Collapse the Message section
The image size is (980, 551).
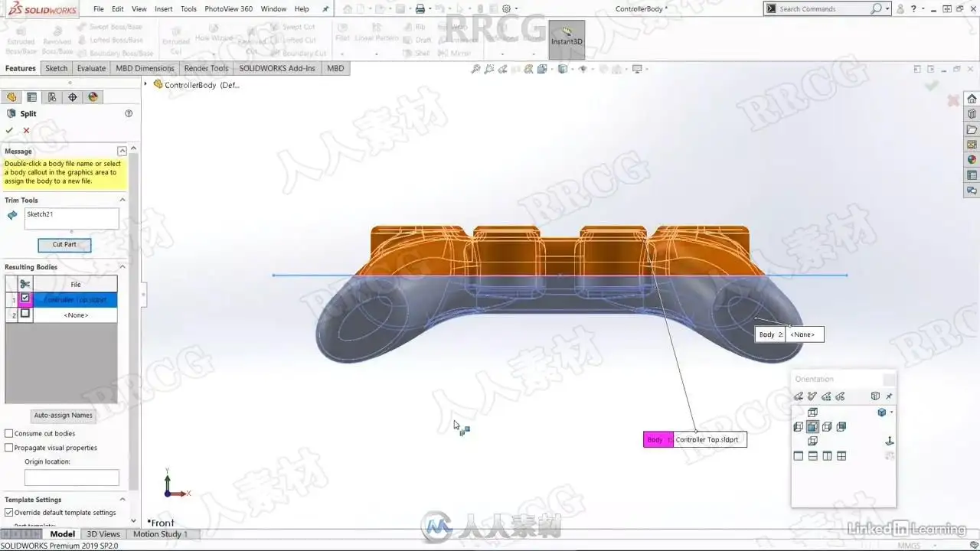(122, 152)
